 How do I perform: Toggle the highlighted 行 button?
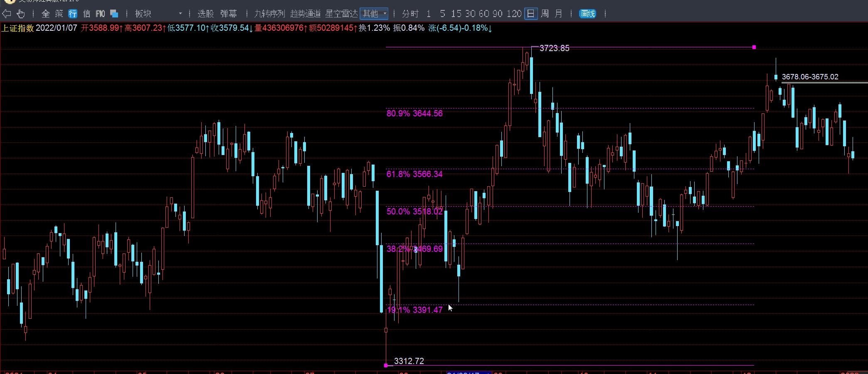pyautogui.click(x=73, y=14)
